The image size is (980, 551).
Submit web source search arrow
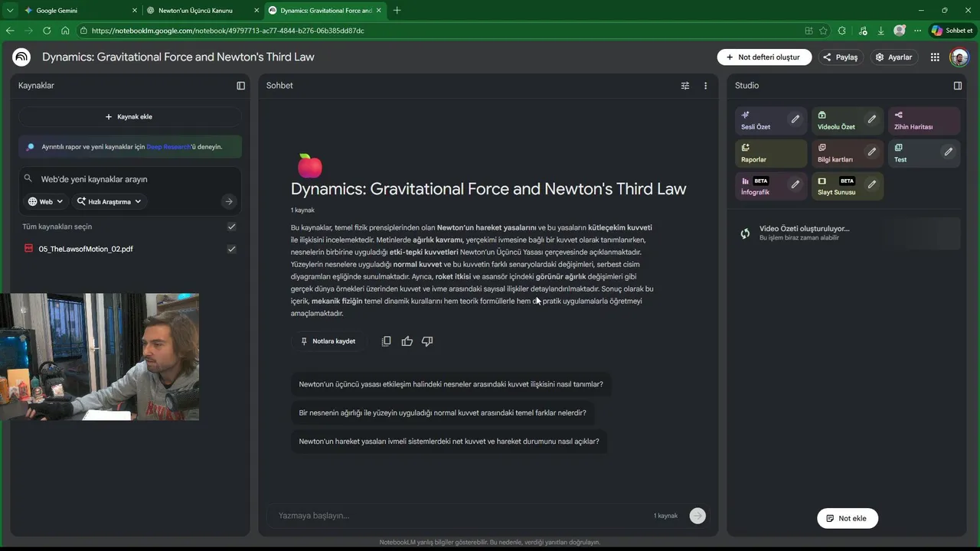[x=228, y=201]
